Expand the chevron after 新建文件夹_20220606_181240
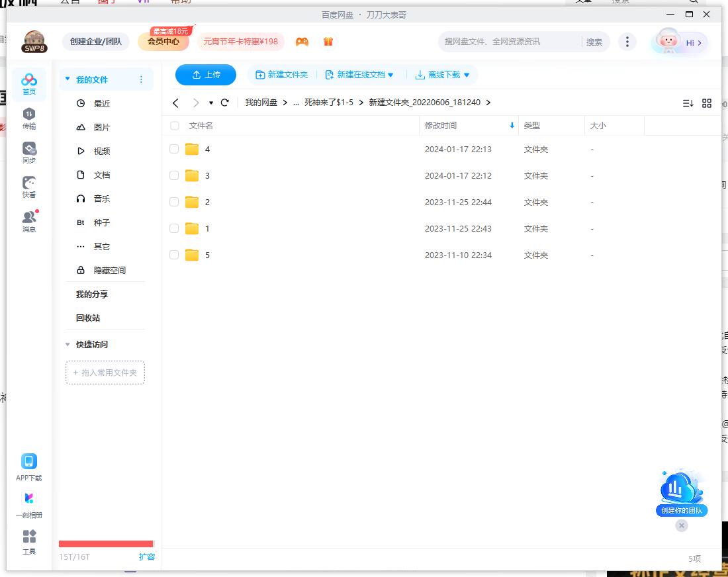Viewport: 728px width, 577px height. (x=488, y=103)
